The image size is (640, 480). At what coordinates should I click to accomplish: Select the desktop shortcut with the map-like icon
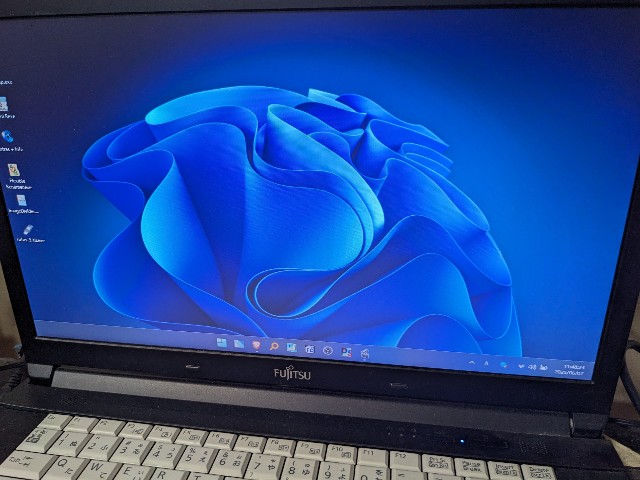pos(14,170)
